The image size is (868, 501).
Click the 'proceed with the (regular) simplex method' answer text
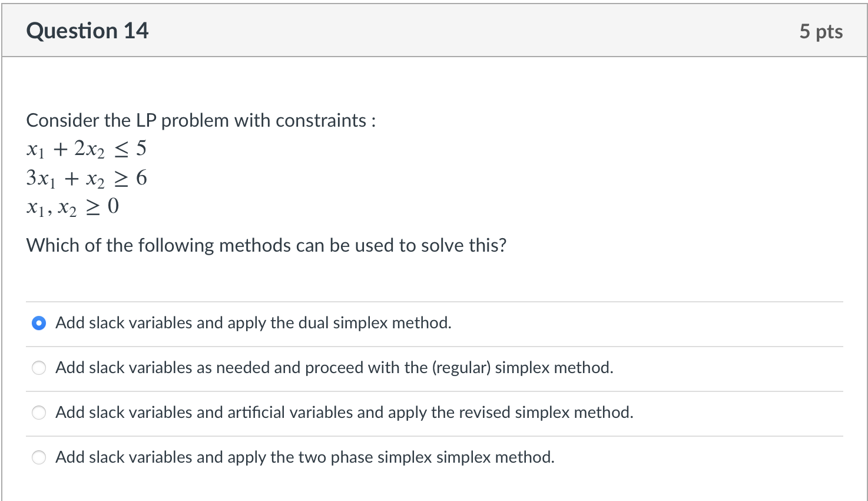(x=334, y=368)
